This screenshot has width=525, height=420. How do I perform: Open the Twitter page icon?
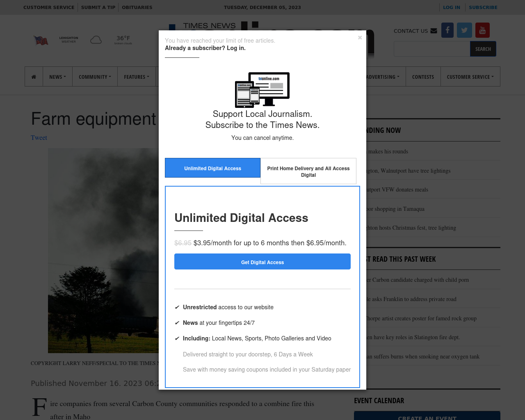[464, 30]
